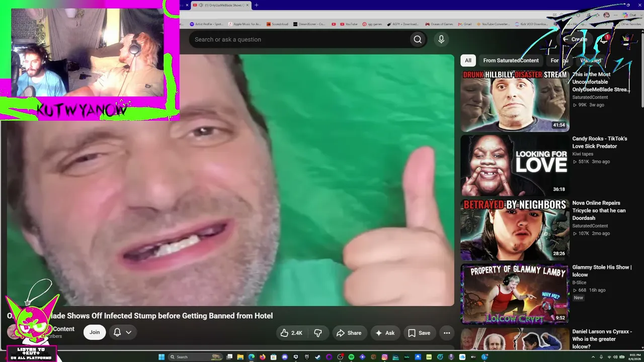This screenshot has width=644, height=362.
Task: Open the YouTube text bookmark
Action: point(349,24)
